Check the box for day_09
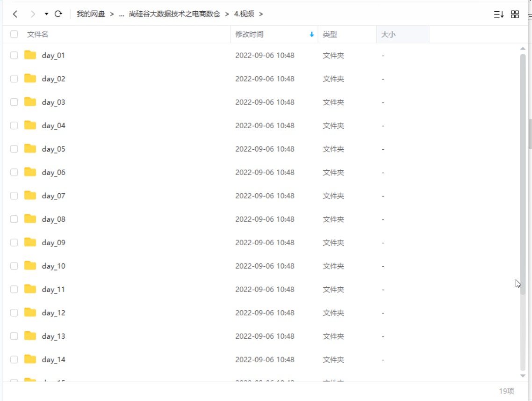Viewport: 532px width, 401px height. click(14, 242)
